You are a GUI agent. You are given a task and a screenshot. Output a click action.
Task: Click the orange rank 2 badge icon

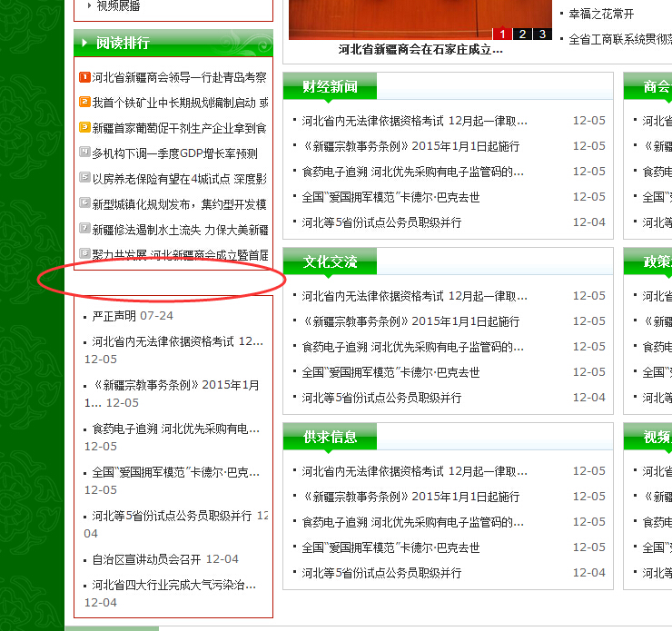tap(84, 104)
